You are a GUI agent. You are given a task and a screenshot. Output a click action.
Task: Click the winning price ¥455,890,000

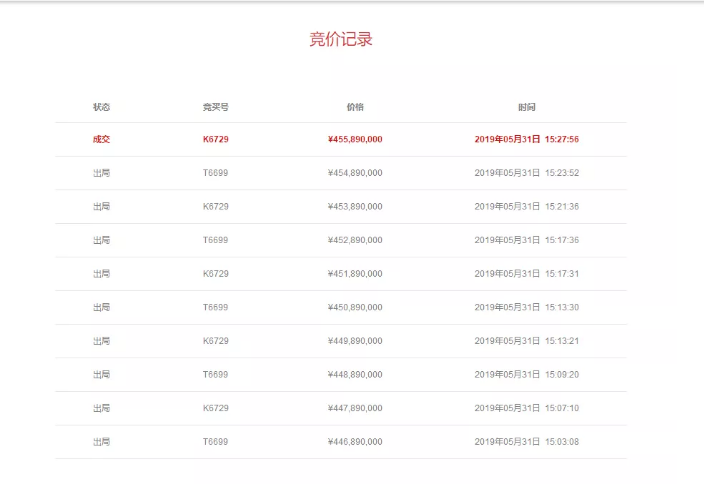[355, 139]
